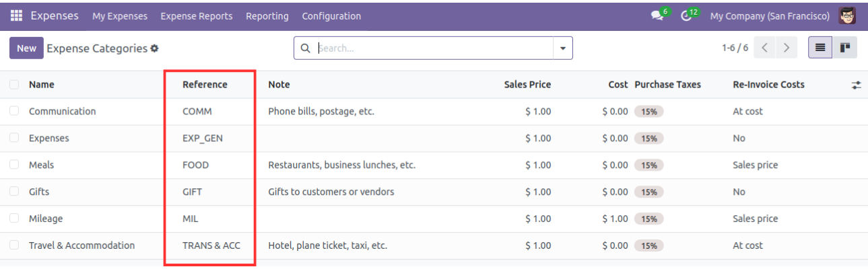The height and width of the screenshot is (269, 868).
Task: Open the activities clock icon
Action: [686, 16]
